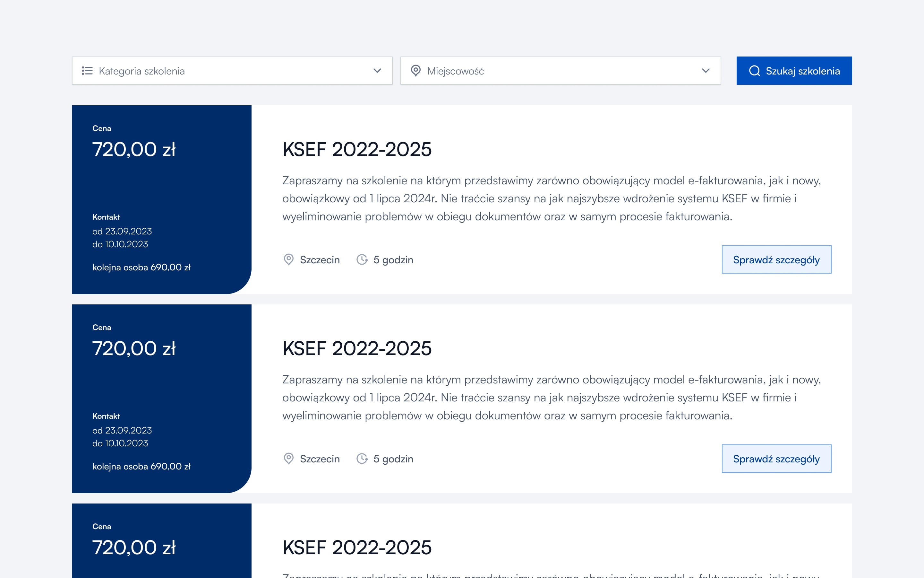Open the Kategoria szkolenia dropdown

point(232,71)
